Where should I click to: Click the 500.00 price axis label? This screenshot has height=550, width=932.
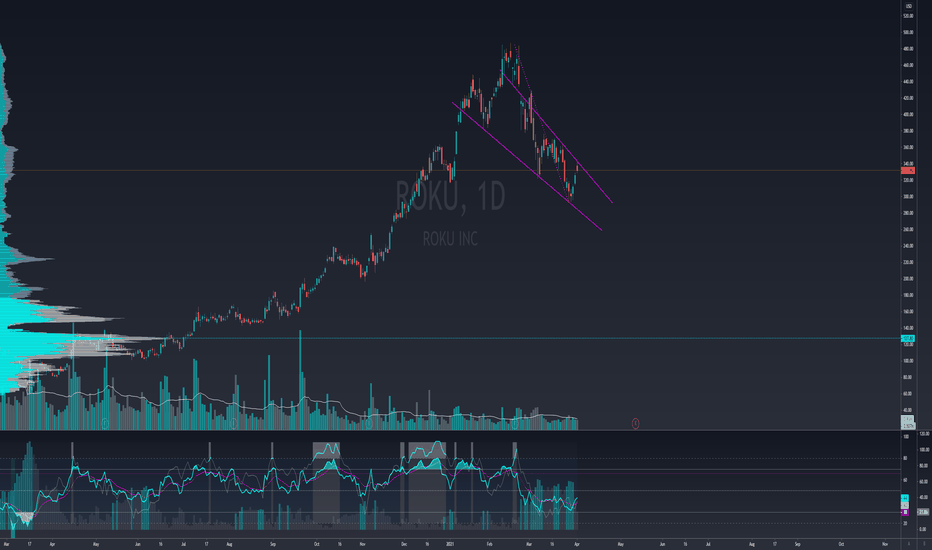[x=908, y=32]
